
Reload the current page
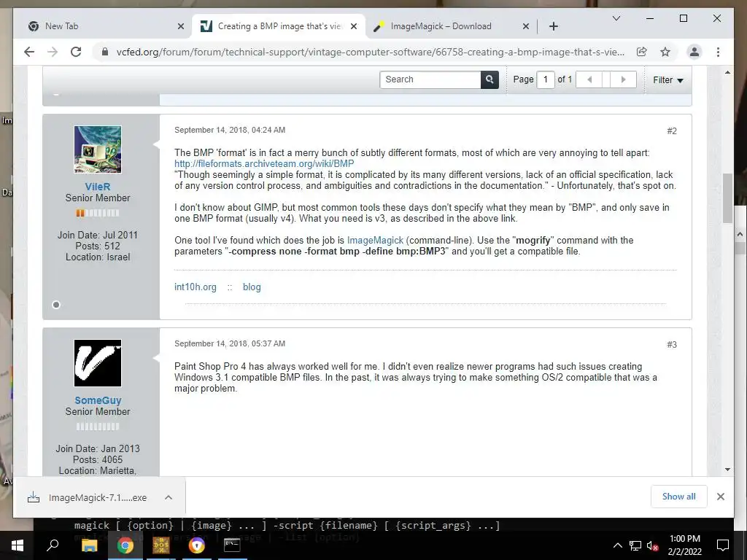pyautogui.click(x=76, y=52)
